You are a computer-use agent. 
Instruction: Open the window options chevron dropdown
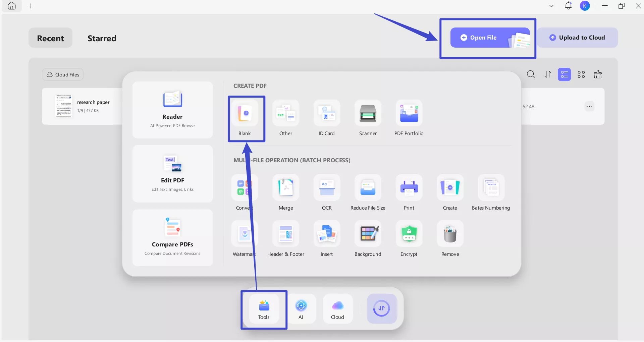[551, 6]
